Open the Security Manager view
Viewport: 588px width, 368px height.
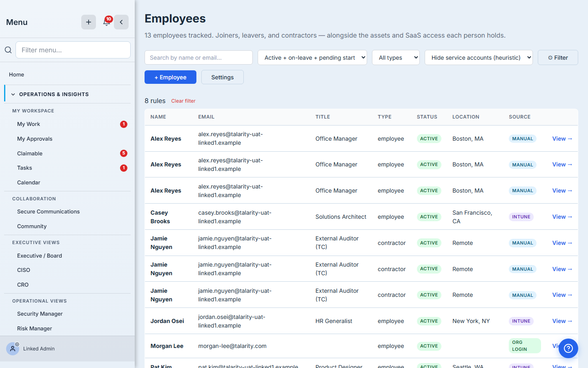click(40, 314)
